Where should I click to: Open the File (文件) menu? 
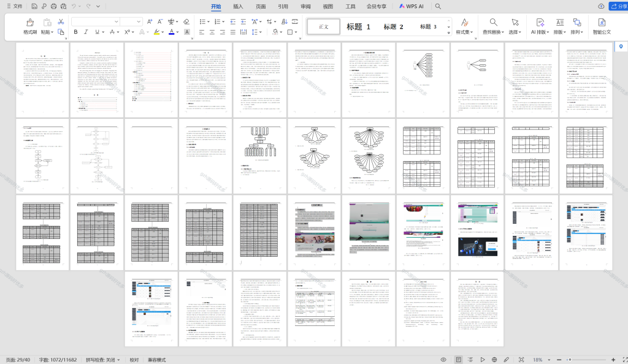[15, 6]
